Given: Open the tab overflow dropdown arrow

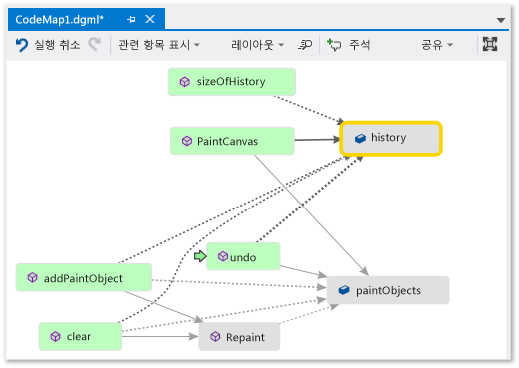Looking at the screenshot, I should 500,20.
